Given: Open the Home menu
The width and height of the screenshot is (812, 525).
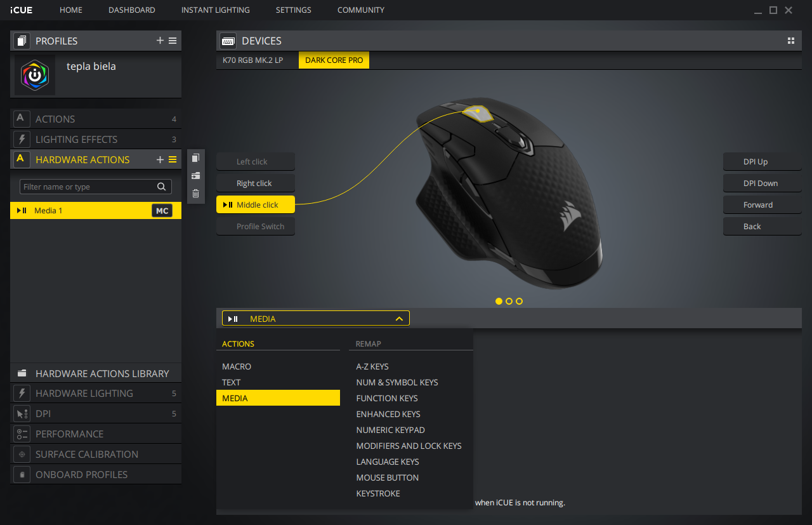Looking at the screenshot, I should (71, 10).
